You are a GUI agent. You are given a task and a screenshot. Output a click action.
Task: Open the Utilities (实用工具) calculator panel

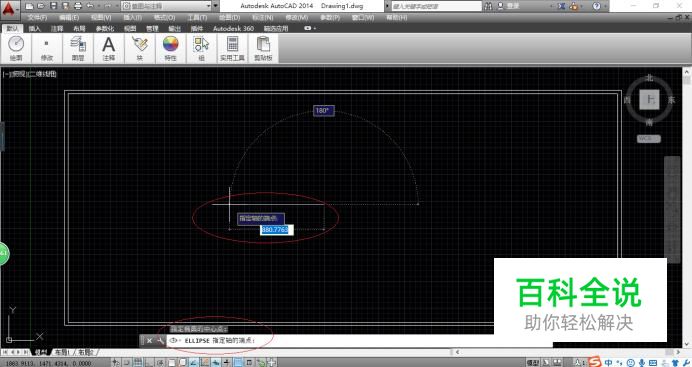point(232,49)
